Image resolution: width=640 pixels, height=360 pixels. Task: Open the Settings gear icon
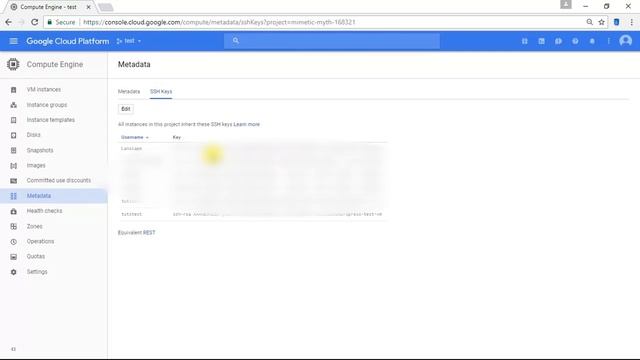(13, 272)
